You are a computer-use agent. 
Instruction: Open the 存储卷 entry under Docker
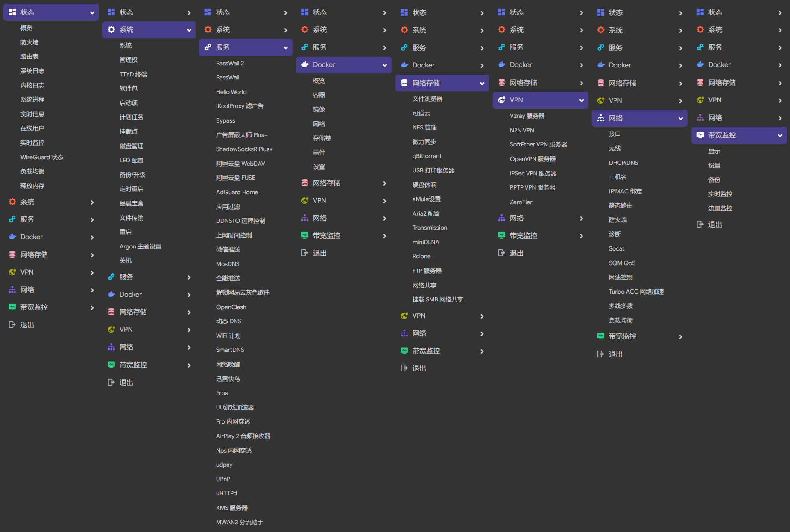322,138
